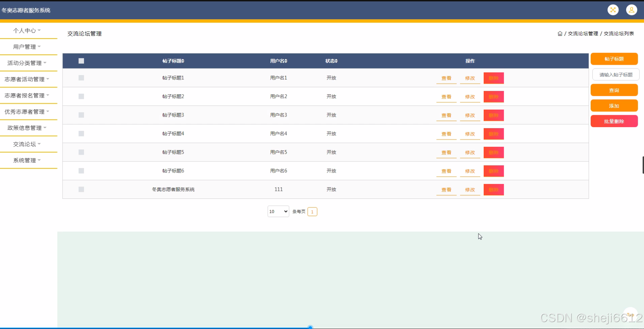Screen dimensions: 644x329
Task: Open 交流论坛列表 from the breadcrumb
Action: 618,33
